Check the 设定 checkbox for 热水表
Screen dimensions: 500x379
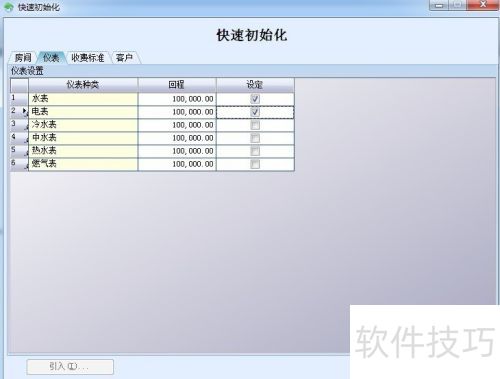coord(255,151)
